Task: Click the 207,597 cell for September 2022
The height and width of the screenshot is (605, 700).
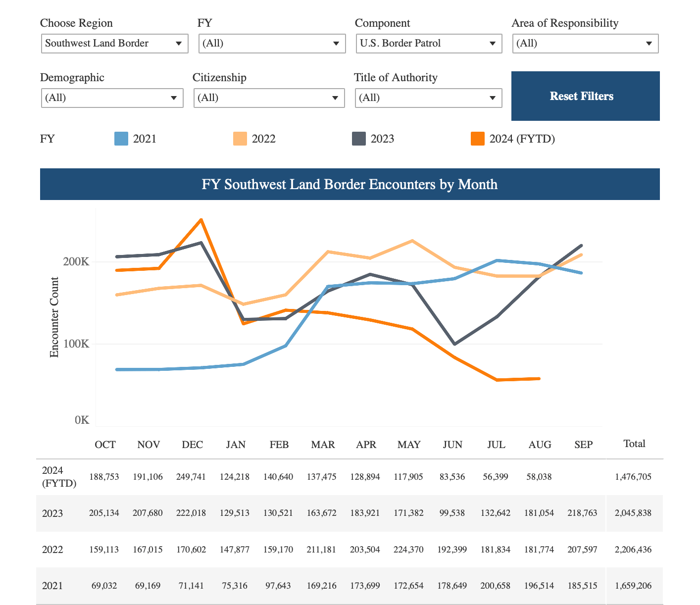Action: tap(583, 550)
